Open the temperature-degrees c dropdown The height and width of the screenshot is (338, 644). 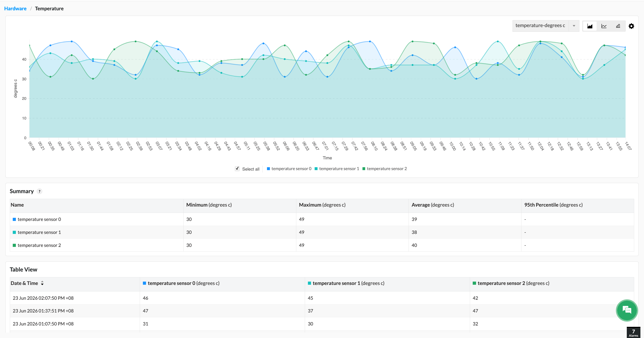coord(546,26)
